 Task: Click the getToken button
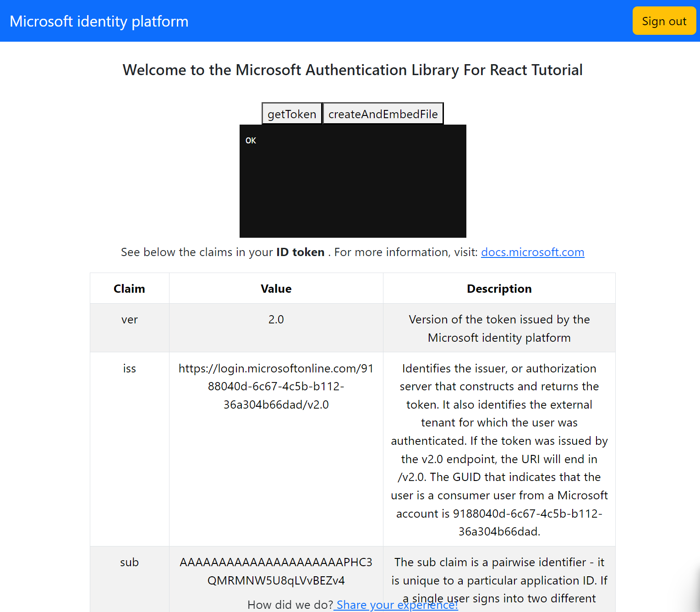[291, 114]
